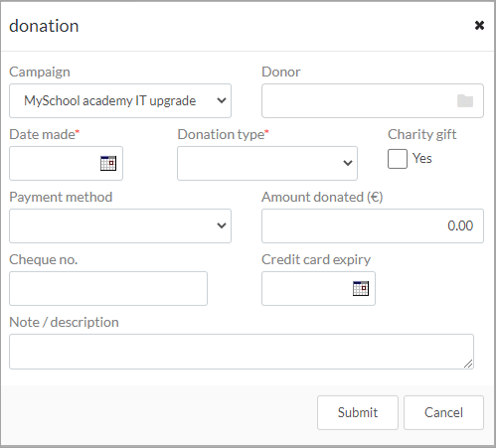Screen dimensions: 496x448
Task: Submit the donation form
Action: (358, 412)
